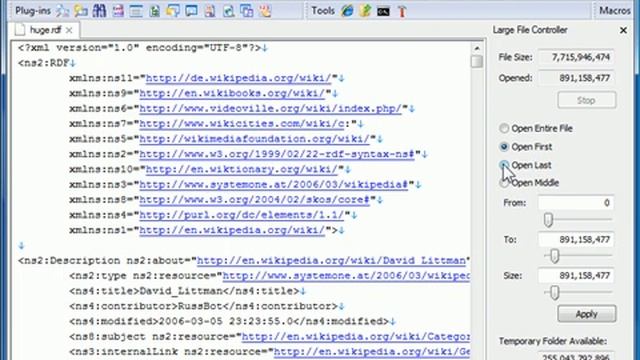Viewport: 640px width, 360px height.
Task: Click the ns4:modified 2006-03-05 line
Action: 232,321
